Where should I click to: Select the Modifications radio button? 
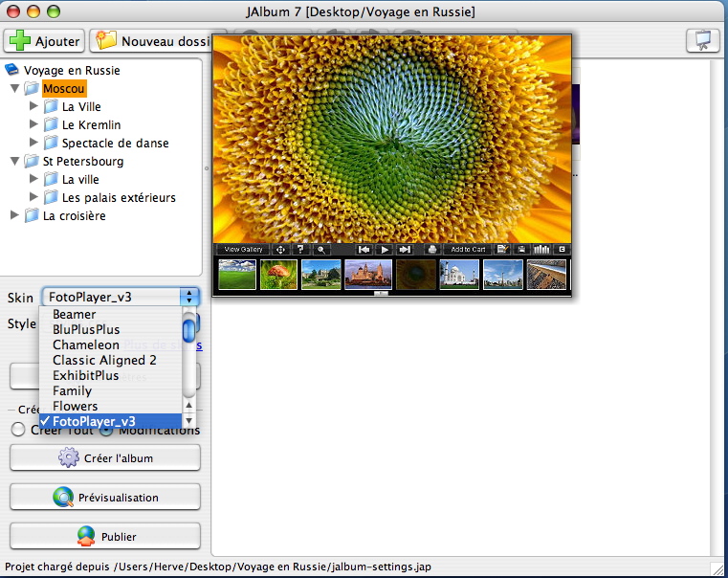click(x=106, y=431)
